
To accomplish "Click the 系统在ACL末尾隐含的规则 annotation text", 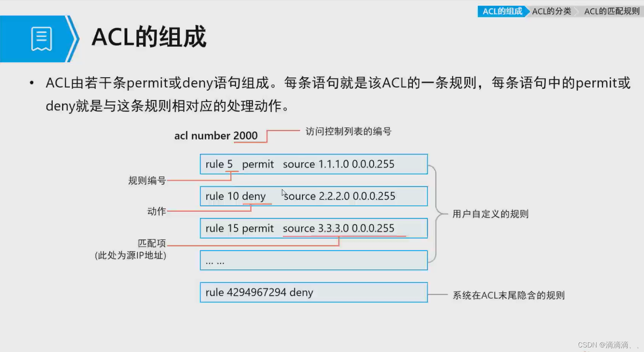I will [510, 295].
